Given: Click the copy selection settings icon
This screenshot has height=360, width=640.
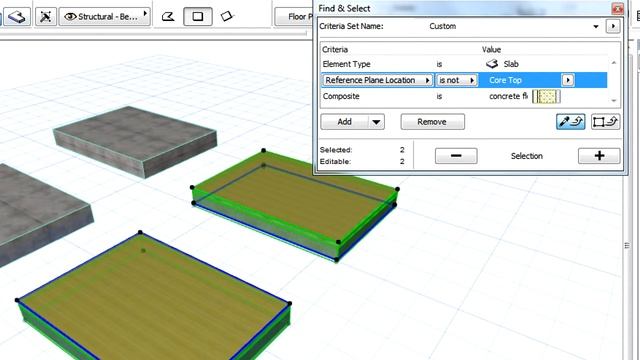Looking at the screenshot, I should click(x=605, y=122).
